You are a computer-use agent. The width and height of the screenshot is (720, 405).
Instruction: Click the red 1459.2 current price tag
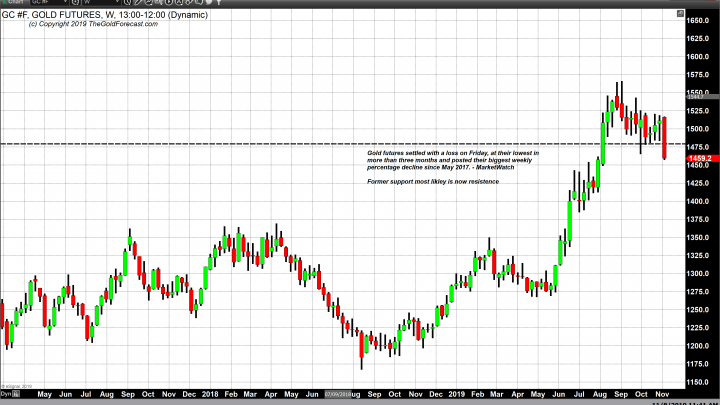pos(698,158)
